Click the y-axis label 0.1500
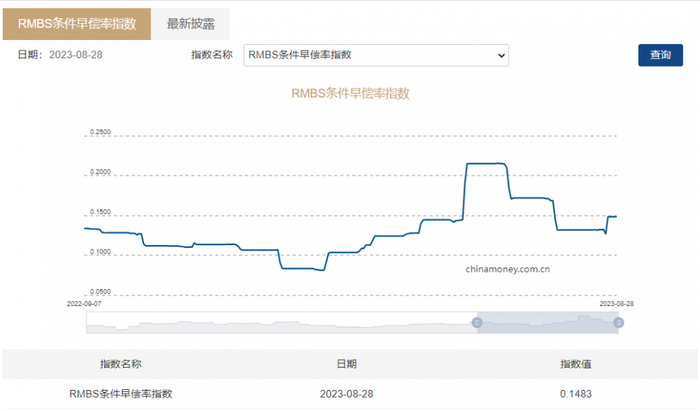Image resolution: width=700 pixels, height=411 pixels. [100, 212]
